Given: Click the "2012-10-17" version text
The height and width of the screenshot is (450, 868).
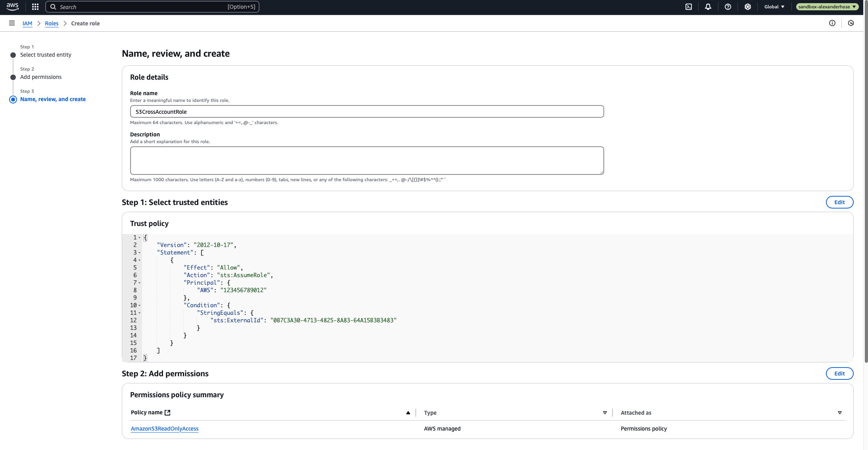Looking at the screenshot, I should tap(213, 245).
